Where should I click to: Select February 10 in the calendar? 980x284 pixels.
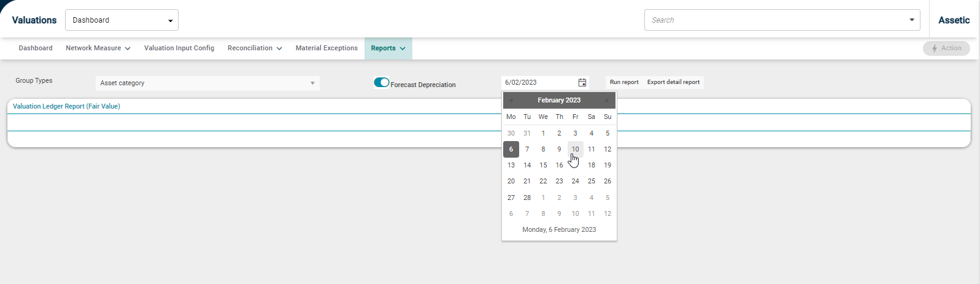tap(575, 149)
